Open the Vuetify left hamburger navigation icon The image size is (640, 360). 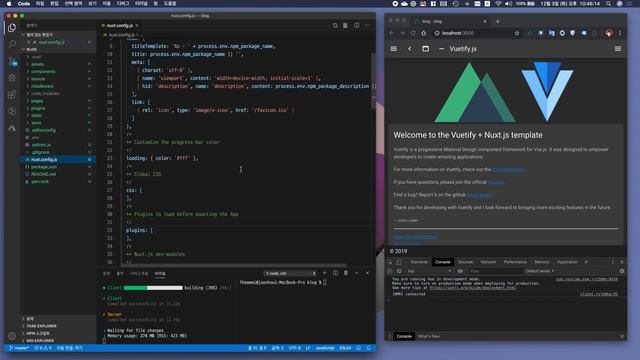[x=393, y=49]
